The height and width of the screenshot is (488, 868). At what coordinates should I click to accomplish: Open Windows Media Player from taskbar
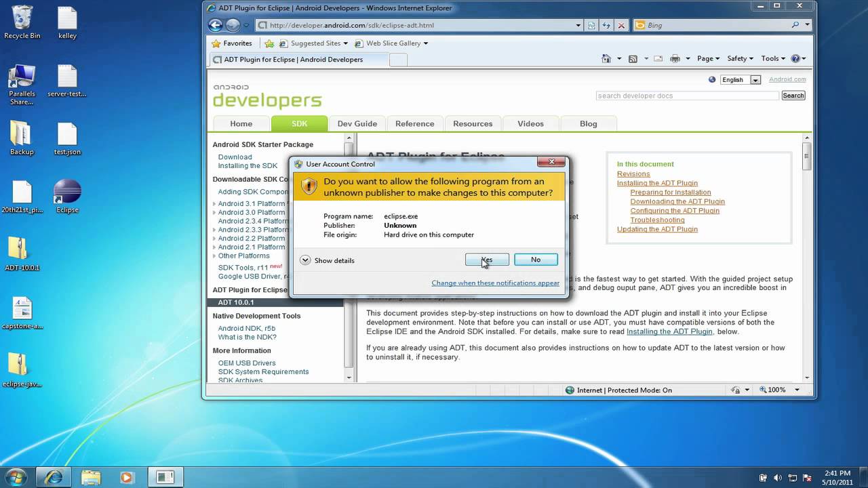tap(125, 477)
